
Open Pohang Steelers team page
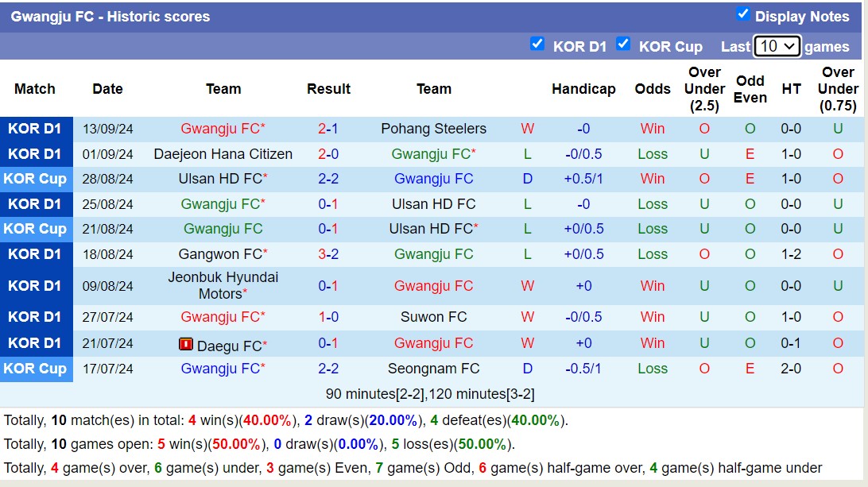click(434, 128)
